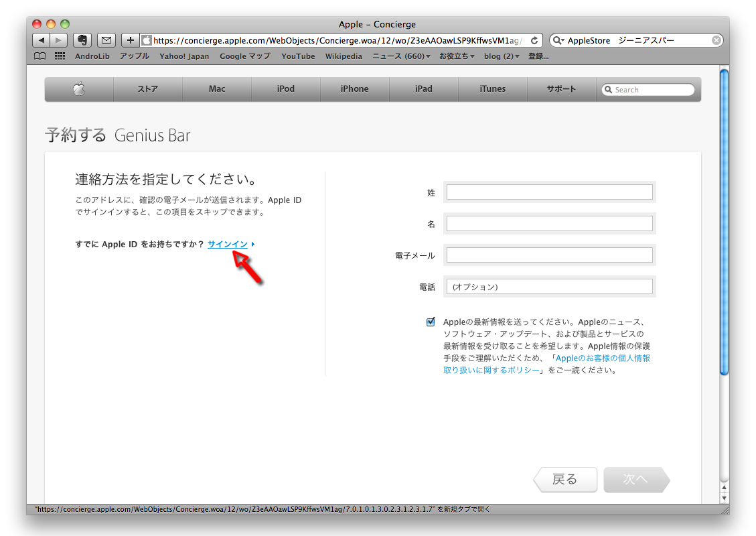
Task: Click the 電子メール input field
Action: (x=550, y=255)
